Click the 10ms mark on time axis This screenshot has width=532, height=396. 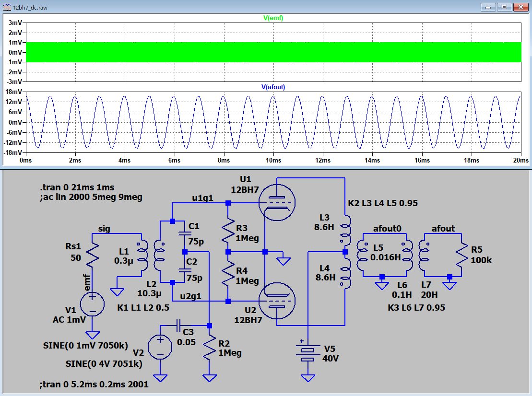click(273, 161)
